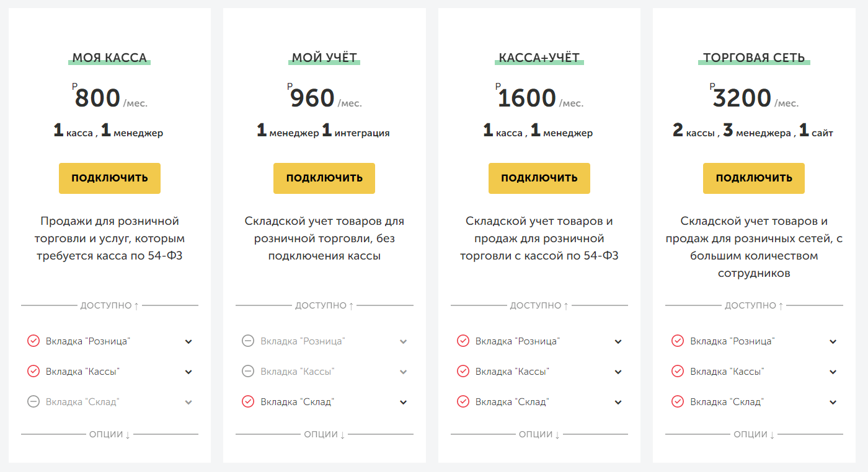Viewport: 868px width, 472px height.
Task: Select the КАССА+УЧЁТ plan title
Action: 539,58
